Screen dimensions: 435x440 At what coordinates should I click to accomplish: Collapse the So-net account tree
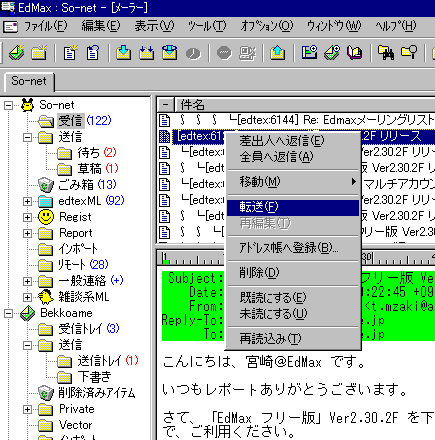[8, 106]
